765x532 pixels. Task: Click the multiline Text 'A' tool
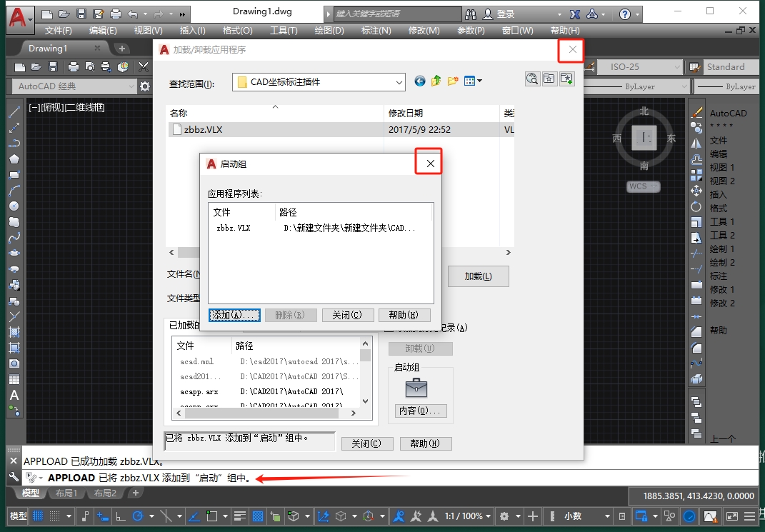pyautogui.click(x=14, y=395)
